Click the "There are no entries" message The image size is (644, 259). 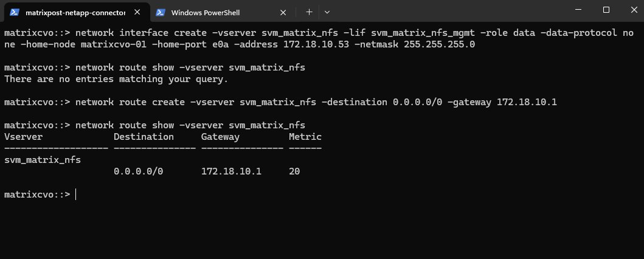pos(116,79)
